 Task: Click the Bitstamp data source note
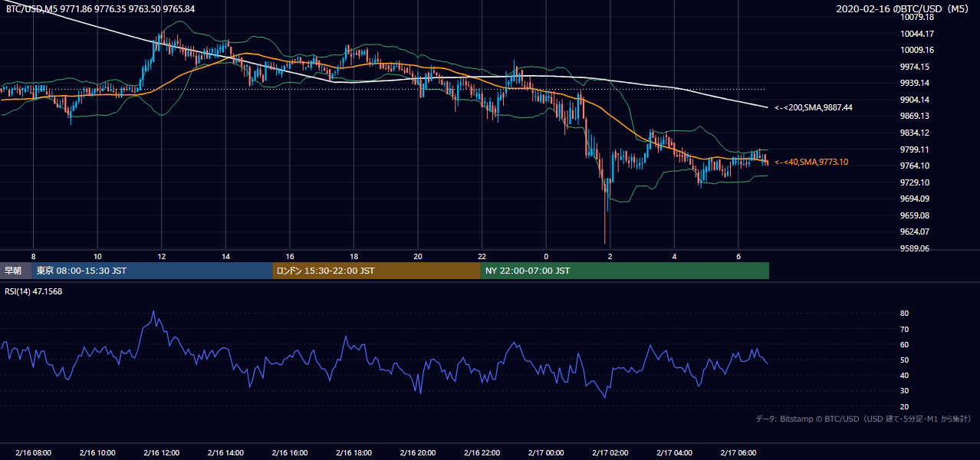tap(863, 419)
